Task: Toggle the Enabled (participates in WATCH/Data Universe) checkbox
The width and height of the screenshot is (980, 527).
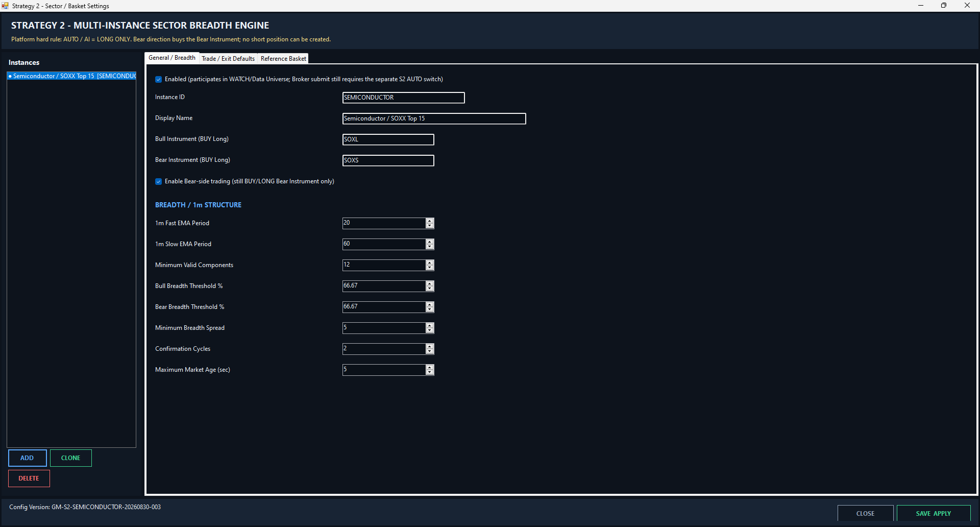Action: (x=159, y=79)
